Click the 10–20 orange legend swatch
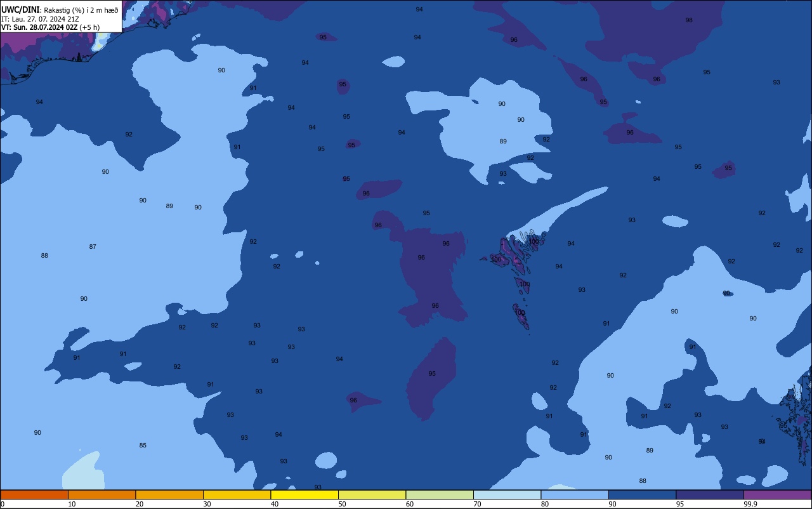Image resolution: width=812 pixels, height=509 pixels. pyautogui.click(x=101, y=494)
